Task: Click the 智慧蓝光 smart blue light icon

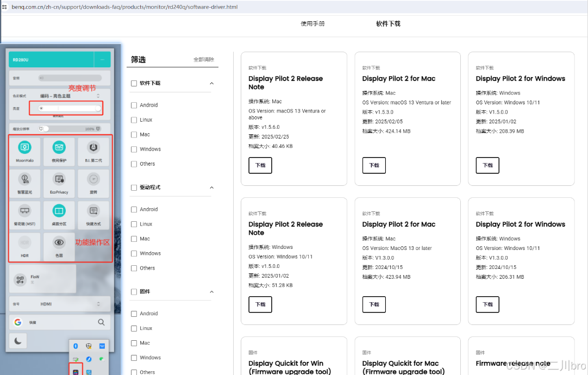Action: (25, 179)
